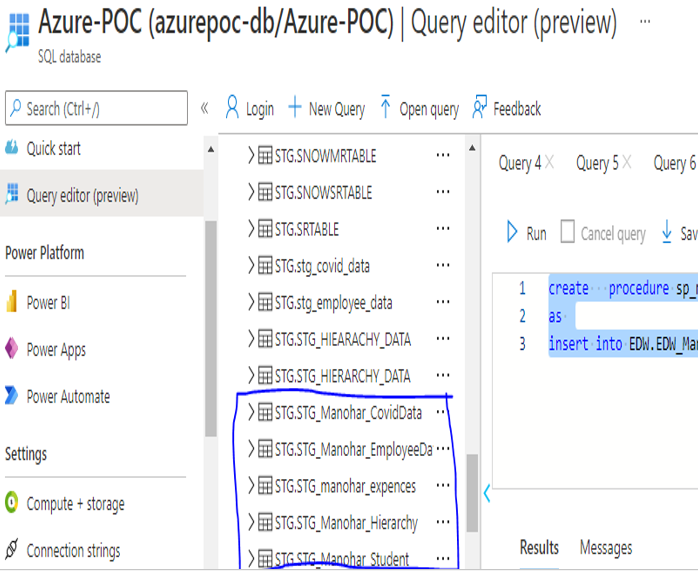This screenshot has height=571, width=698.
Task: Open the Messages tab
Action: (606, 548)
